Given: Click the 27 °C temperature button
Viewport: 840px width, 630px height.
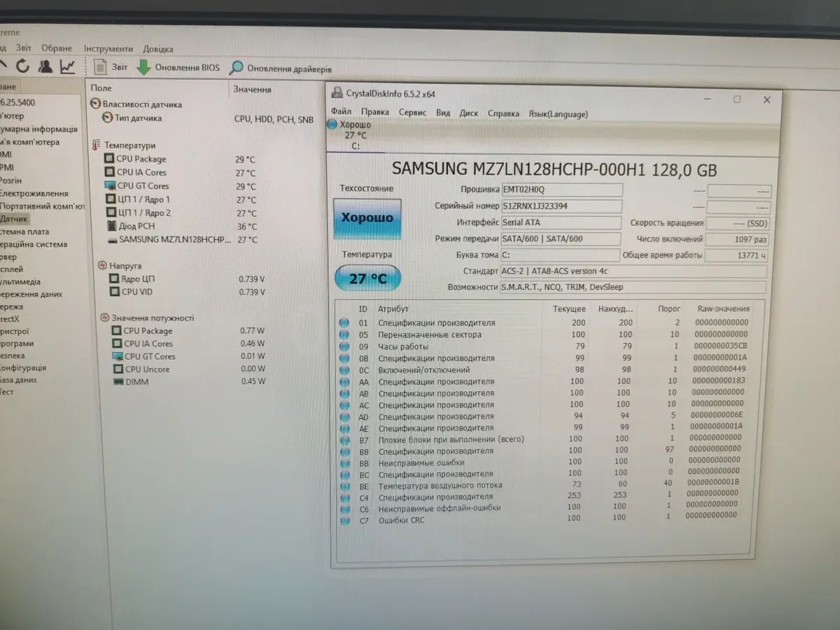Looking at the screenshot, I should click(367, 279).
